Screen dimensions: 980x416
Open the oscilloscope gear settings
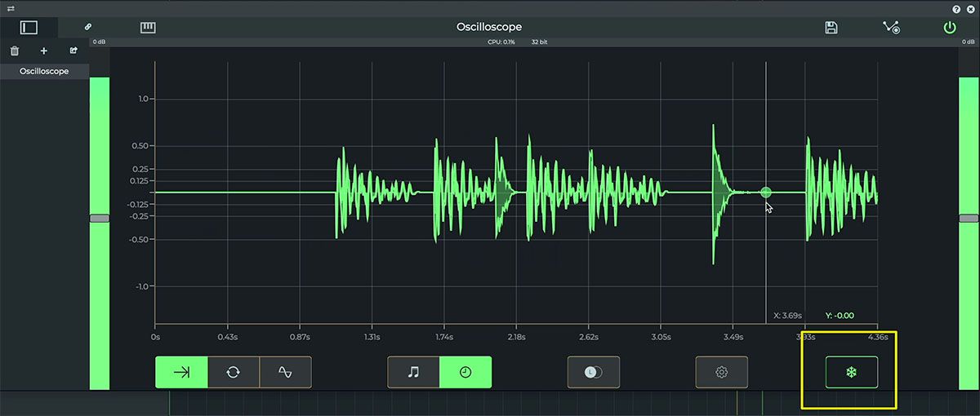(x=721, y=372)
